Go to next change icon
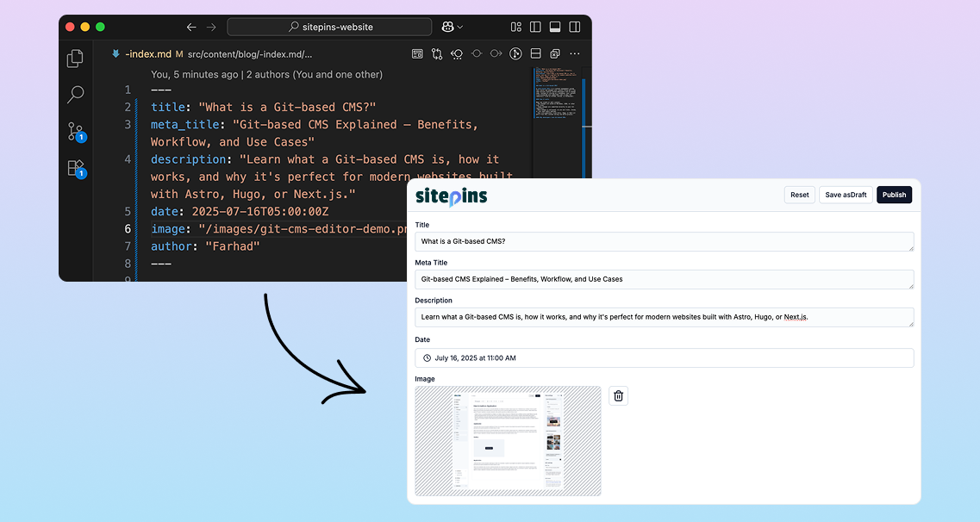This screenshot has height=522, width=980. tap(496, 53)
